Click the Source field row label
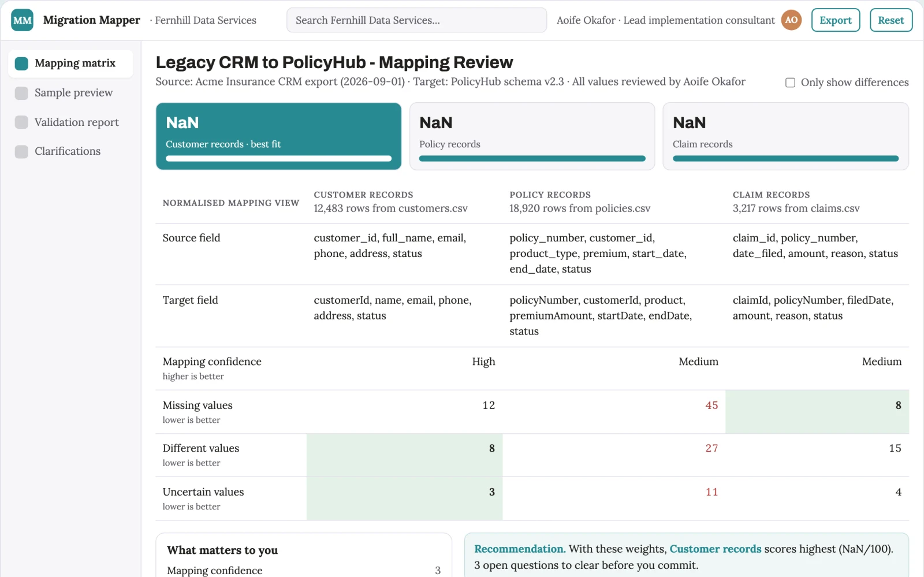Screen dimensions: 924x577 coord(191,238)
